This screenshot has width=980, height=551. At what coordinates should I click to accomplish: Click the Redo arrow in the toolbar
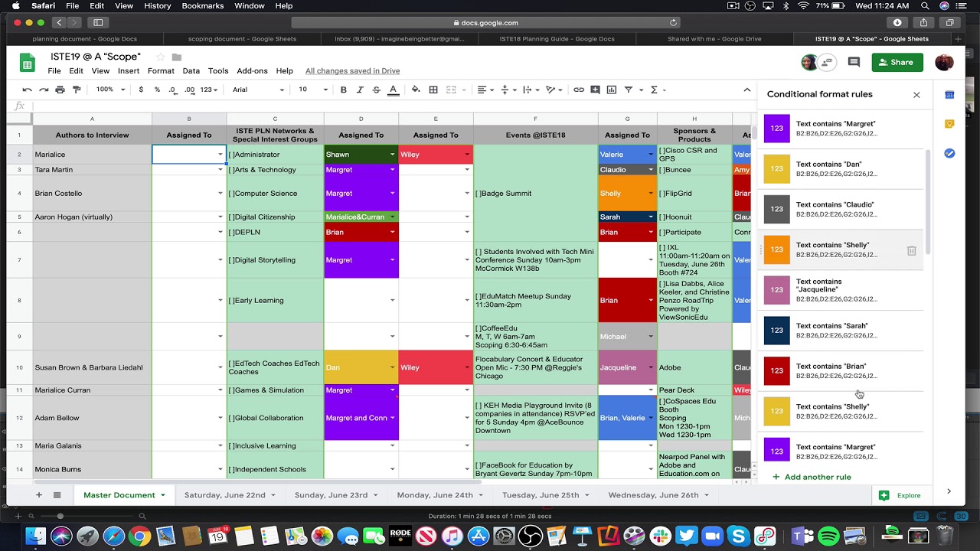pos(43,90)
